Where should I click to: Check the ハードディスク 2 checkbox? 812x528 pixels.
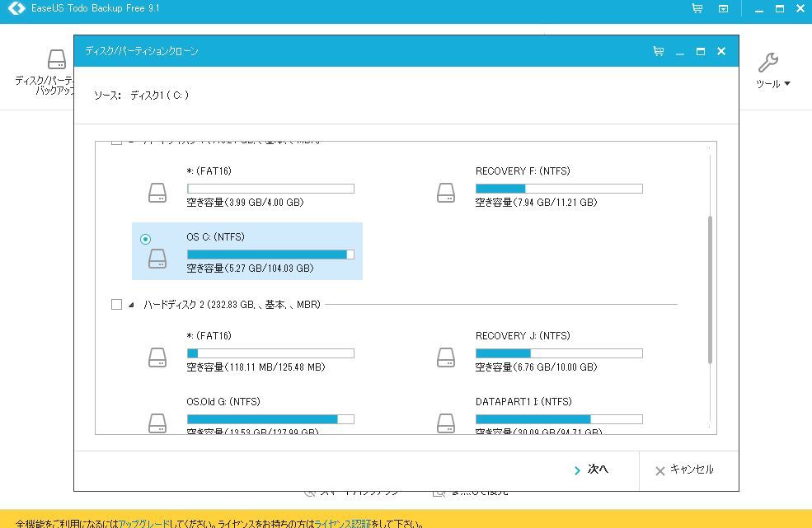(116, 305)
